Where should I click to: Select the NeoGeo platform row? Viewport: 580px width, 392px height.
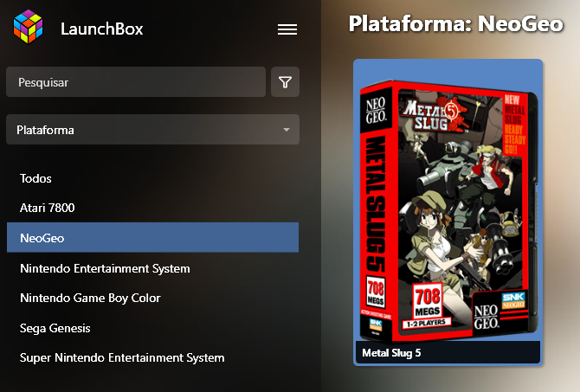click(x=152, y=237)
